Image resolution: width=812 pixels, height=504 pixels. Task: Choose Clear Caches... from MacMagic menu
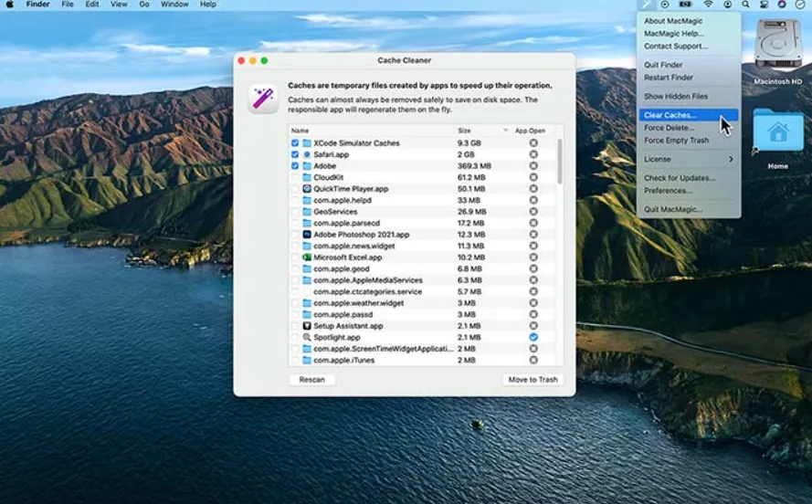(x=688, y=115)
